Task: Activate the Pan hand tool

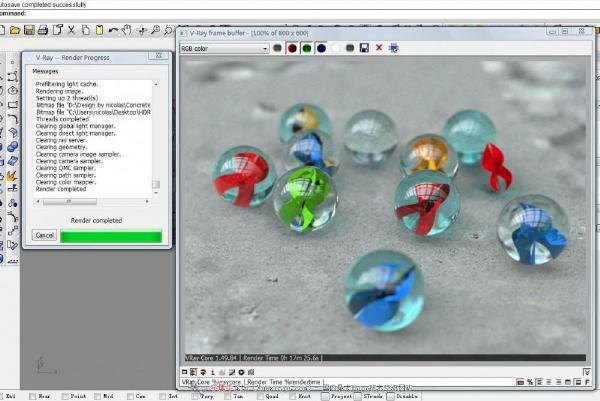Action: (x=127, y=30)
